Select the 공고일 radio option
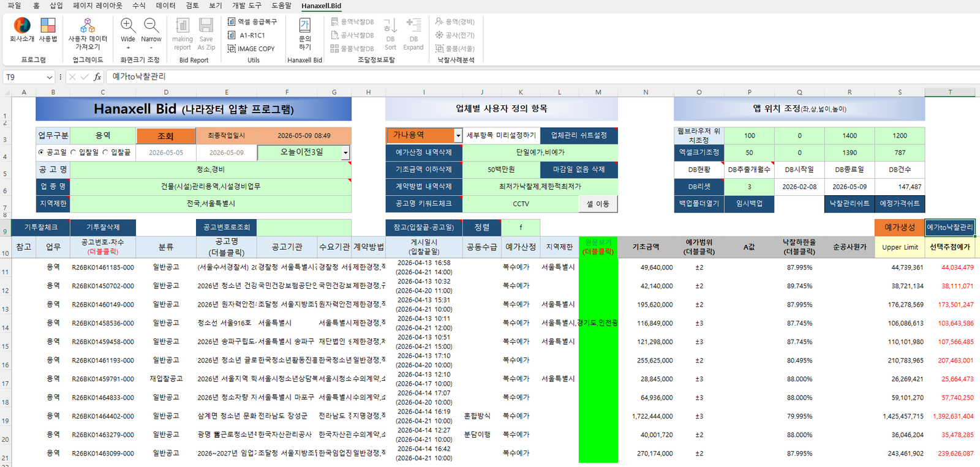The image size is (980, 467). tap(53, 152)
